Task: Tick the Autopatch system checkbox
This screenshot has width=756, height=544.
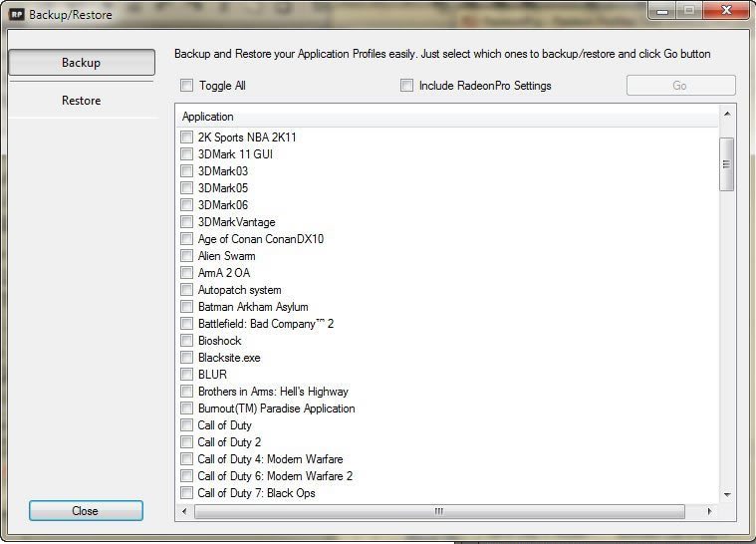Action: 186,289
